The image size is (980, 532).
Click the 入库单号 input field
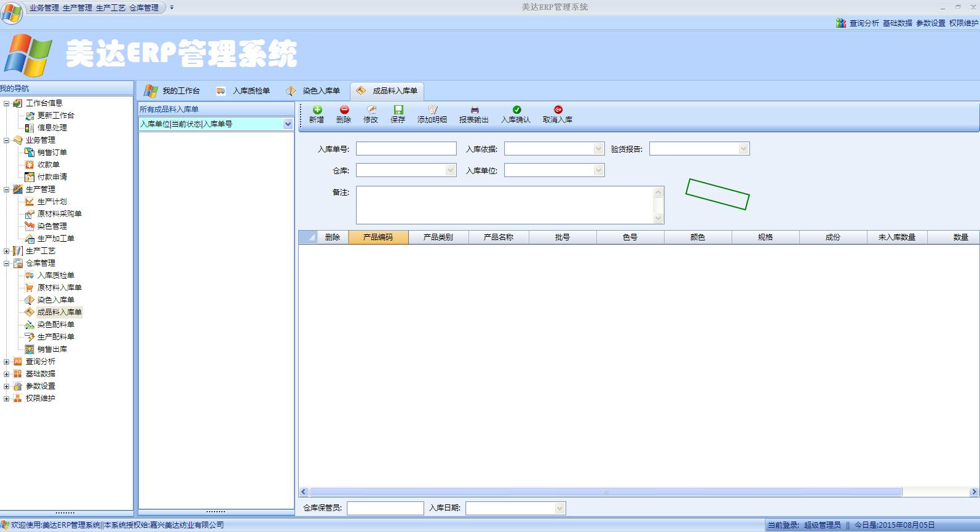click(406, 149)
